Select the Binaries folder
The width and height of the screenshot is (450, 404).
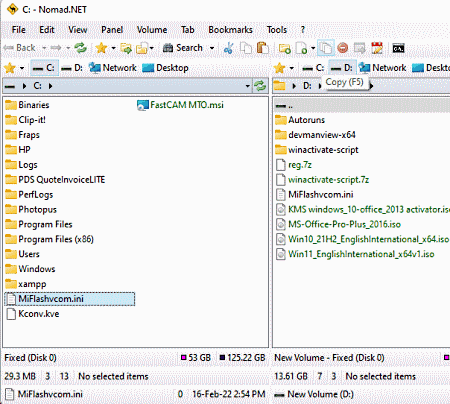(x=27, y=105)
